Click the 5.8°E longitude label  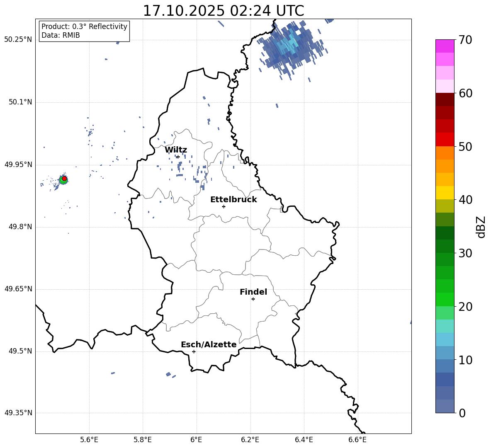(143, 440)
